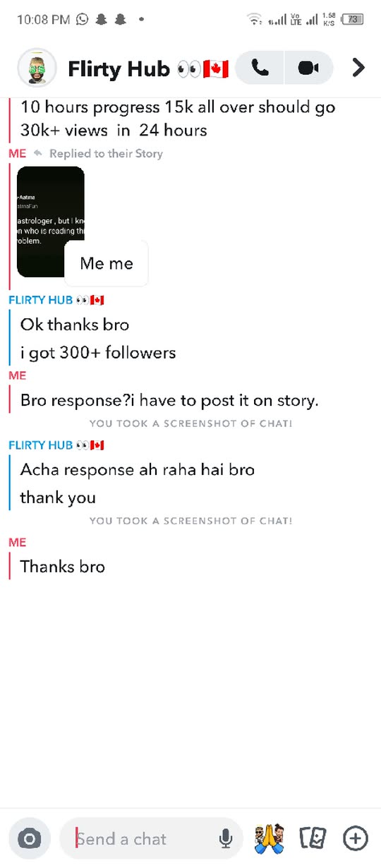
Task: Open the chat details chevron arrow
Action: tap(358, 68)
